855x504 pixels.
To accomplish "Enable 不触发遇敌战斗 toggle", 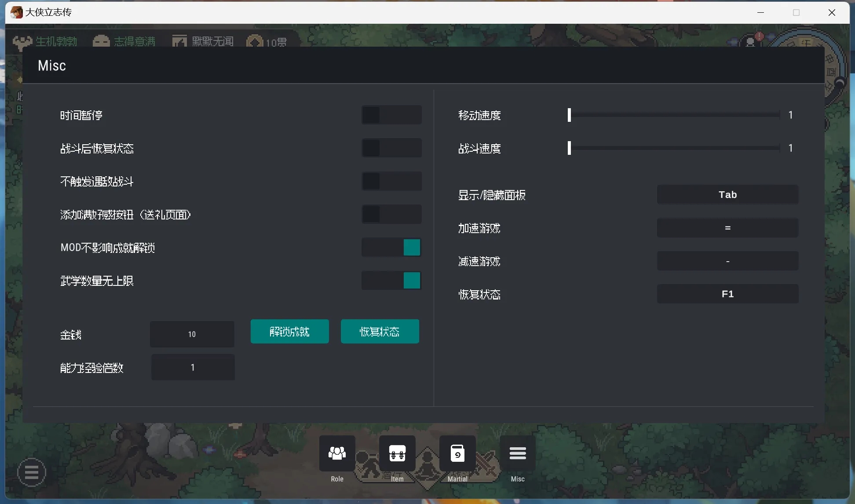I will (391, 181).
